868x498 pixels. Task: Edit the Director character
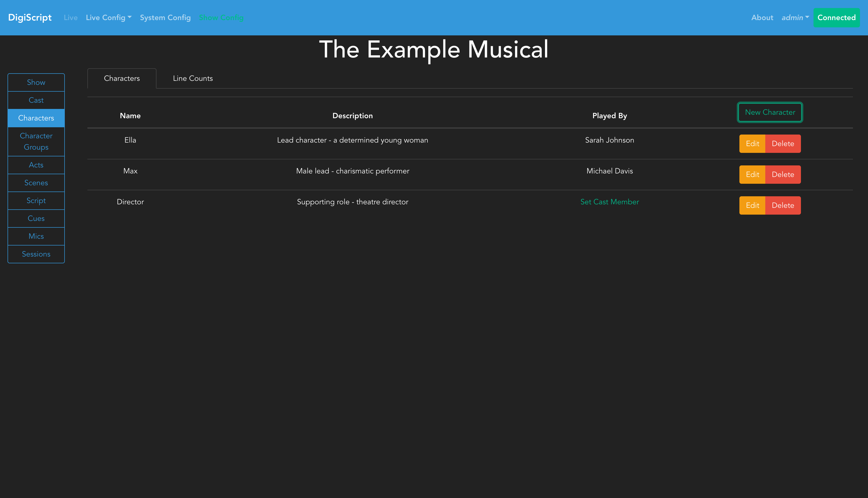pos(752,205)
